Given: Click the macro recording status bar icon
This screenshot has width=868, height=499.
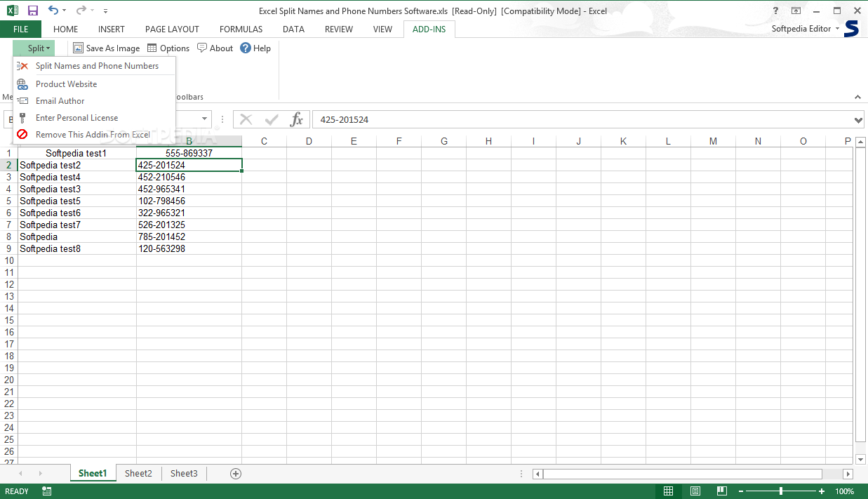Looking at the screenshot, I should (47, 491).
